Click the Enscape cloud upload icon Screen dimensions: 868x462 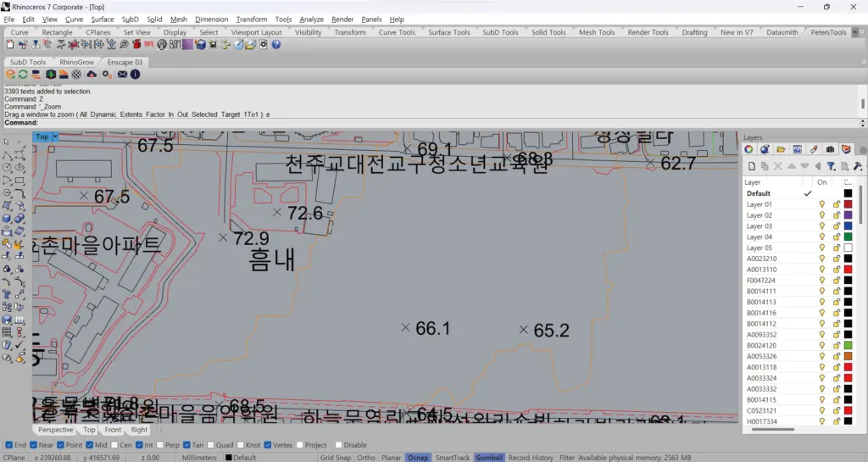[92, 74]
